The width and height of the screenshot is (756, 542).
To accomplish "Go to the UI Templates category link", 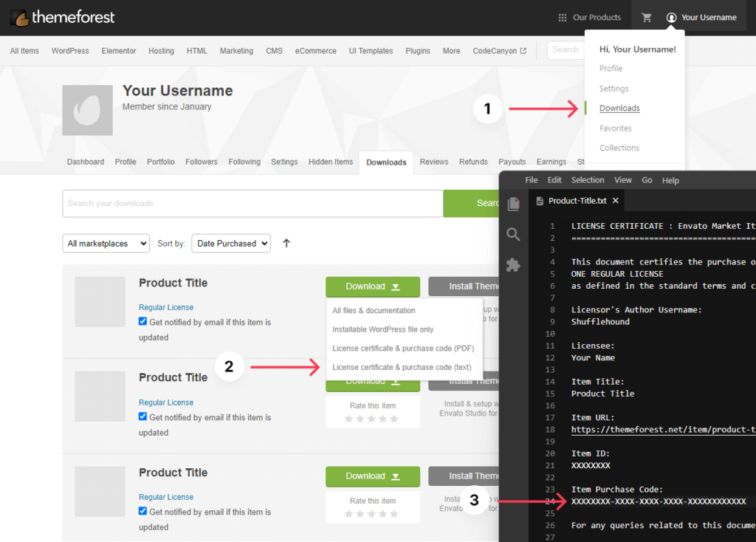I will (x=371, y=51).
